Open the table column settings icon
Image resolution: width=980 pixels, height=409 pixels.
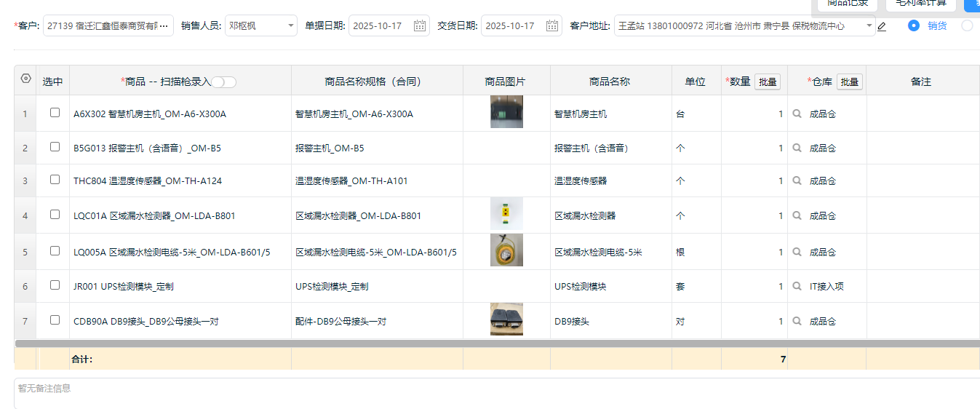pyautogui.click(x=25, y=79)
